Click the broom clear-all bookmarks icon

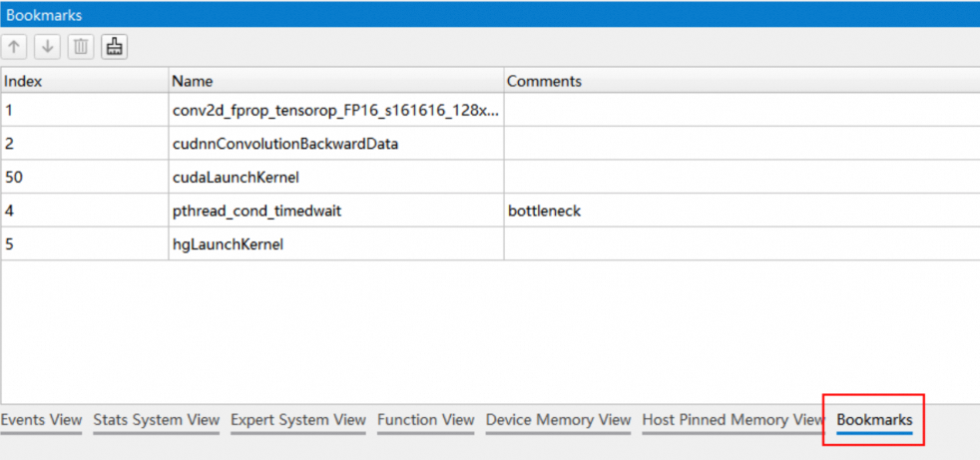click(114, 47)
